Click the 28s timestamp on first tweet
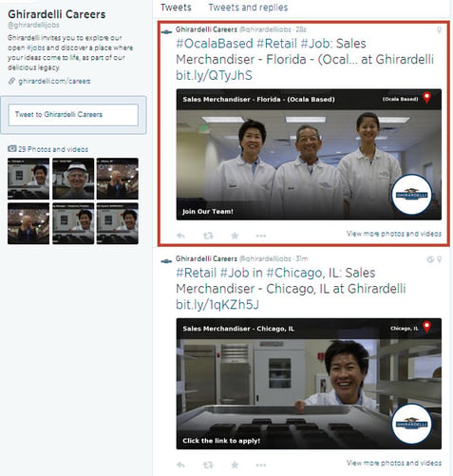Screen dimensions: 453x476 [x=301, y=29]
